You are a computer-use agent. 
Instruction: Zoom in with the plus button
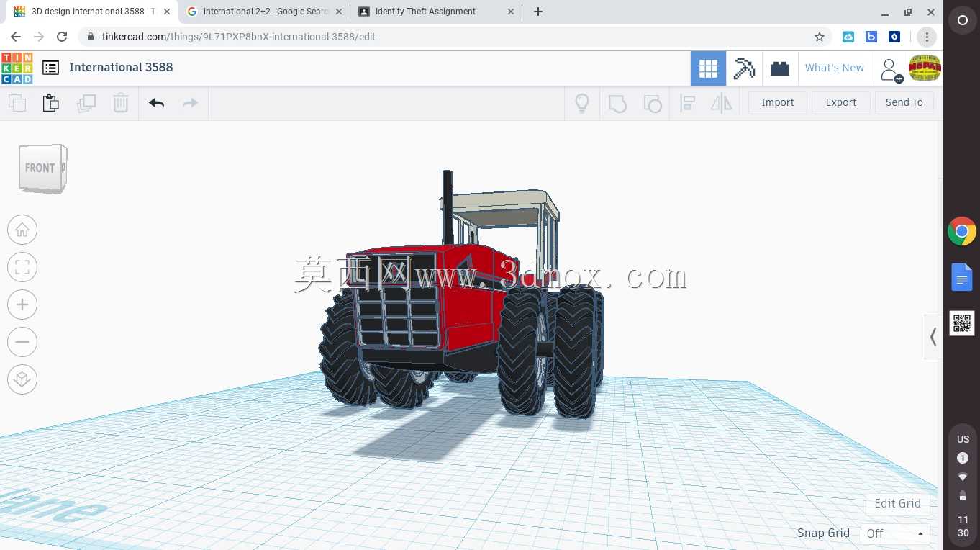point(22,305)
